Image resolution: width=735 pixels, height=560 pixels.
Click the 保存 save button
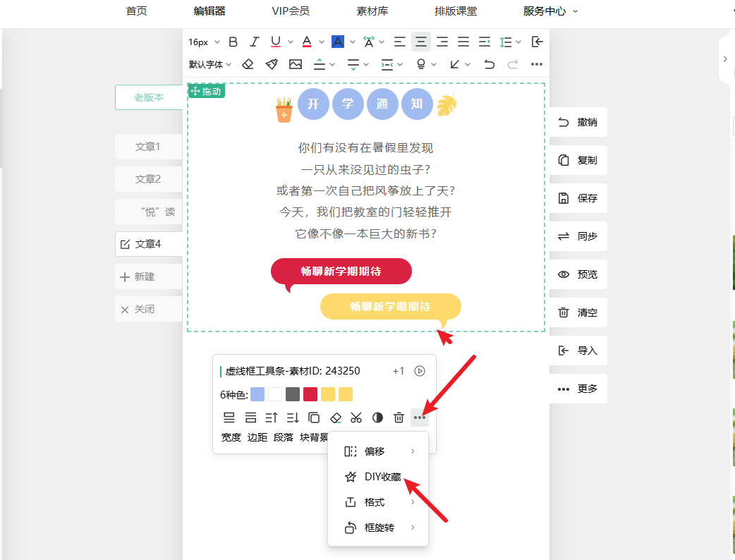pos(578,198)
